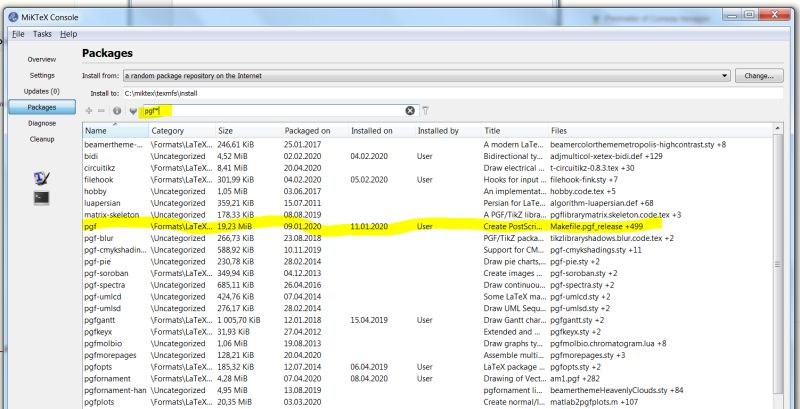Screen dimensions: 800x409
Task: Click the am1.pgf +282 files cell
Action: pyautogui.click(x=574, y=379)
